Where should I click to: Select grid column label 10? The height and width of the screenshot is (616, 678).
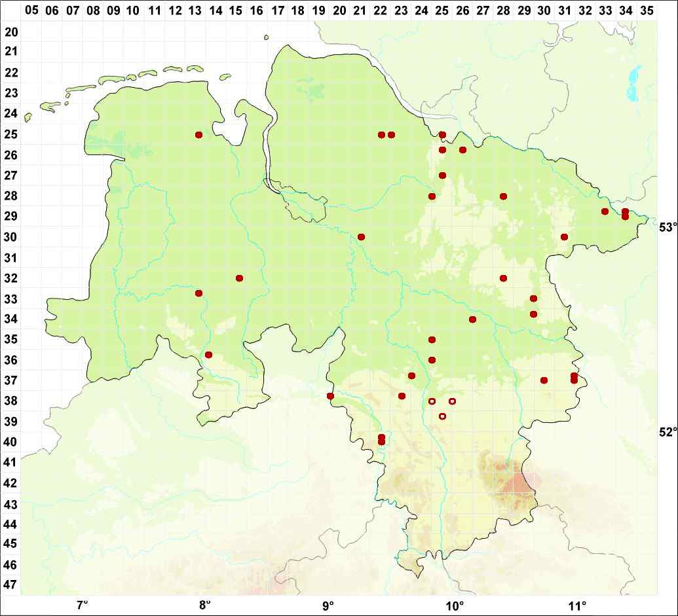pos(133,10)
